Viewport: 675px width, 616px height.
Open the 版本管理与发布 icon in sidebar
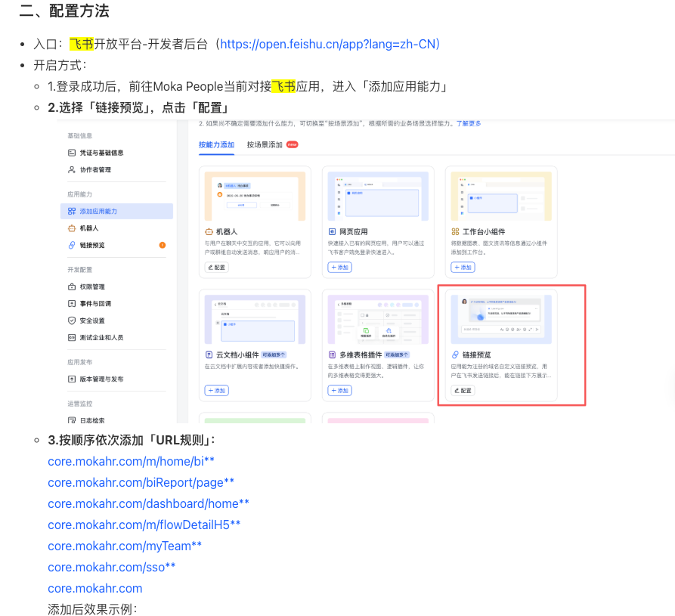(x=72, y=379)
